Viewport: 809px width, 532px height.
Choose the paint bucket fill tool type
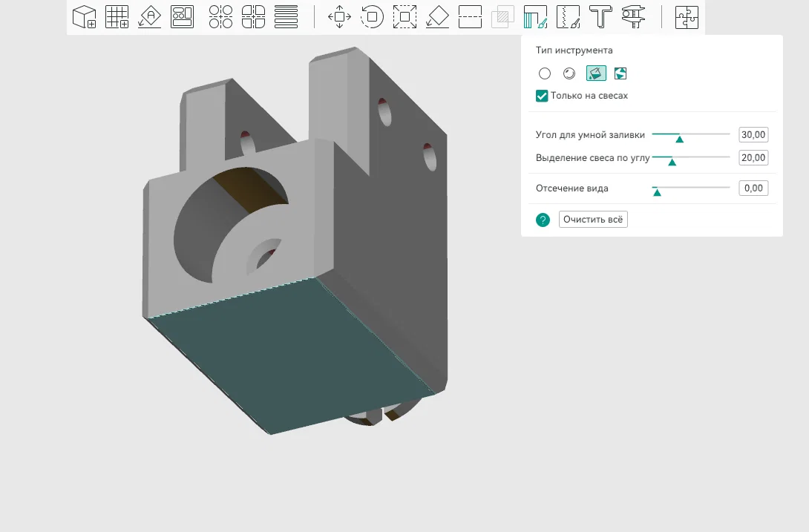point(596,73)
